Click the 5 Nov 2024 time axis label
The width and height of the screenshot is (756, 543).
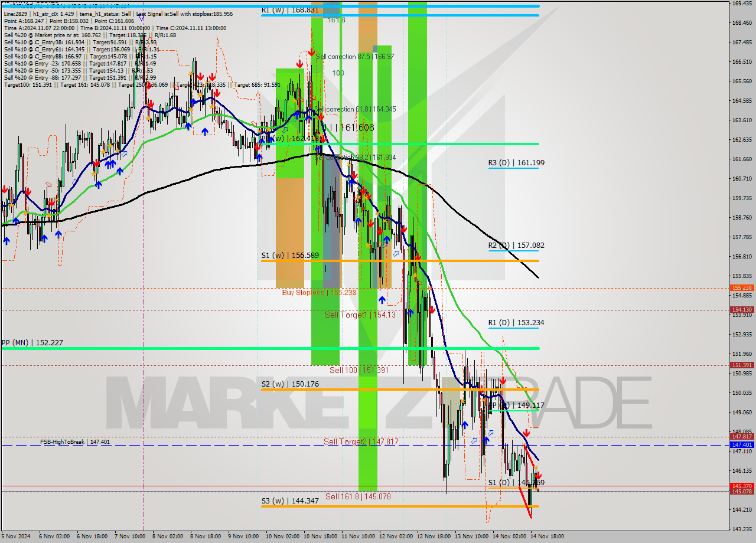coord(15,537)
